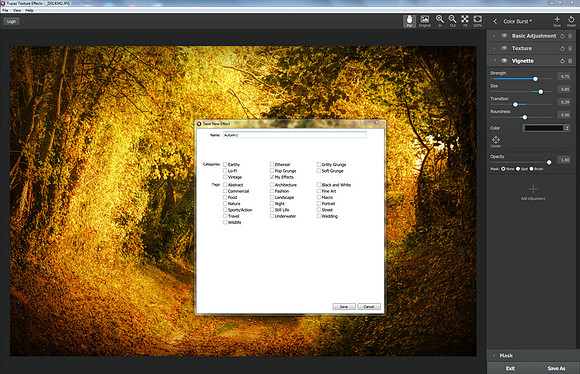Screen dimensions: 580x374
Task: Click the Transition slider handle
Action: (515, 104)
